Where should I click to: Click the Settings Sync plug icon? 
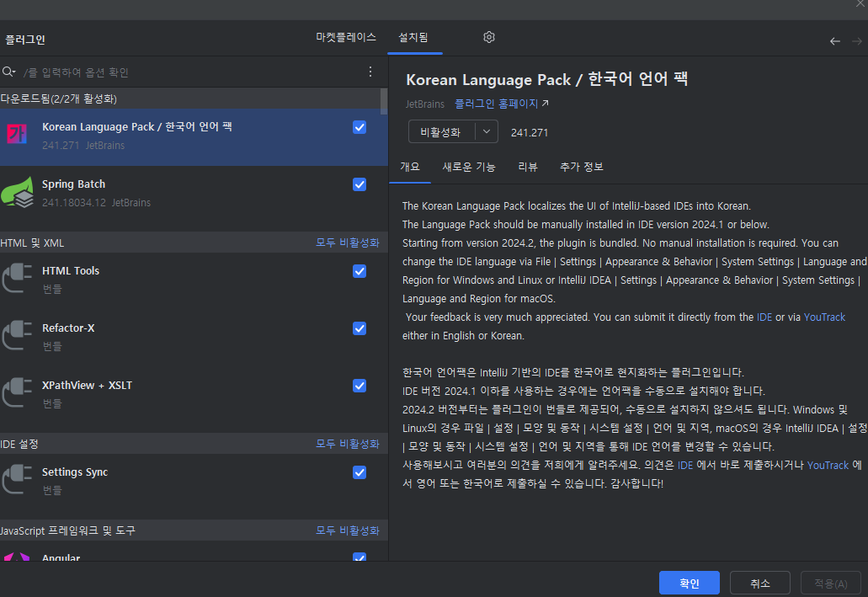pos(17,479)
